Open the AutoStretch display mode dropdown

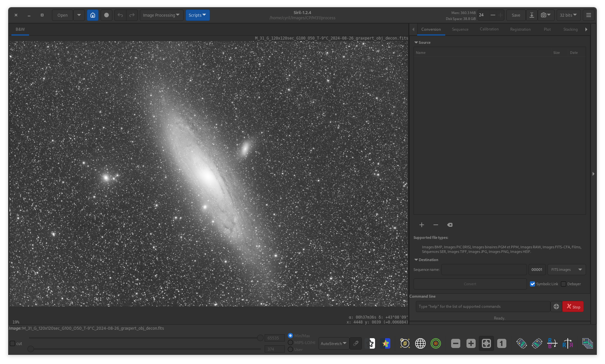pos(334,343)
